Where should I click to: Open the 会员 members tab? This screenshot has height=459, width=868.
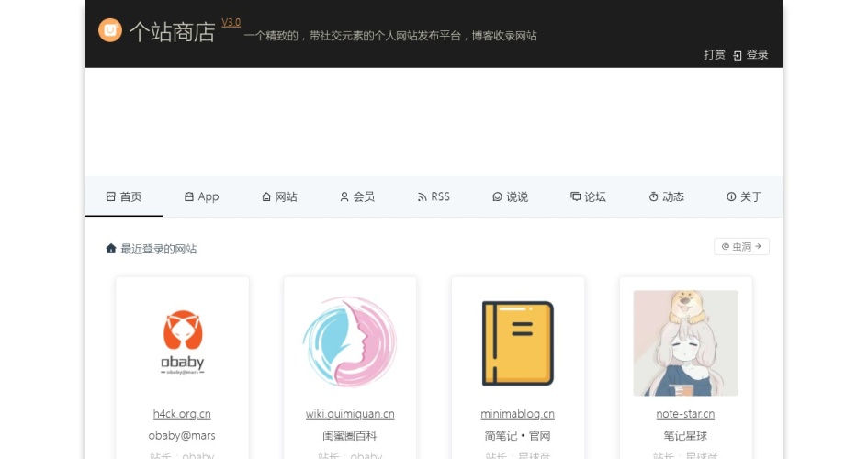coord(357,196)
